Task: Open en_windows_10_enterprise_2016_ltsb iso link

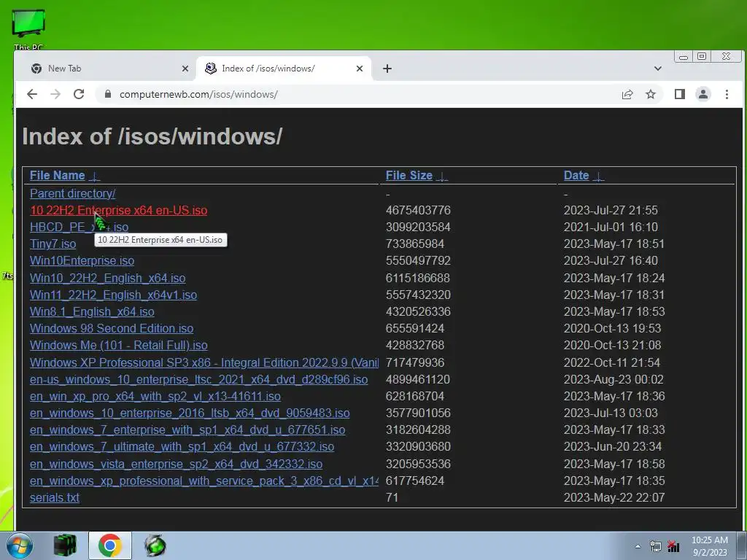Action: (190, 413)
